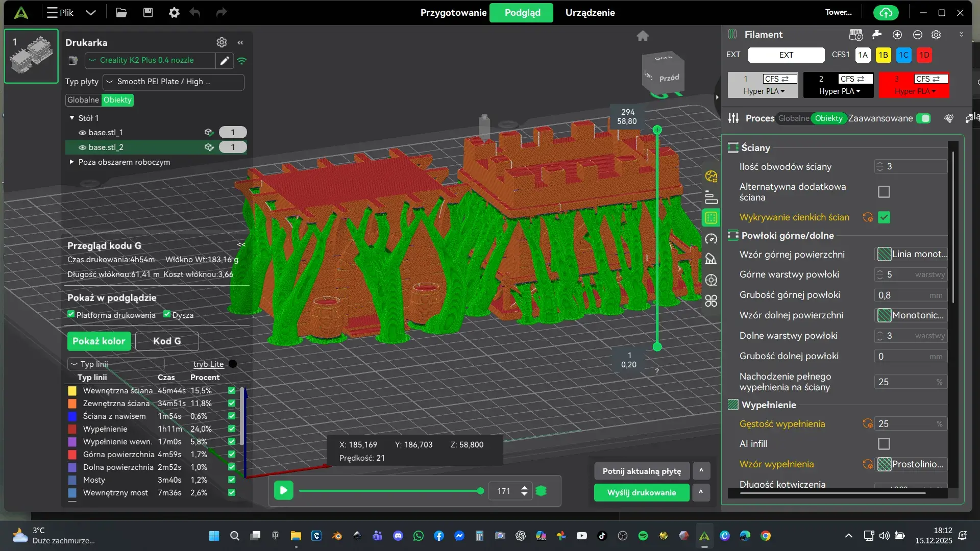Open Discord from the Windows taskbar
This screenshot has height=551, width=980.
pyautogui.click(x=398, y=536)
